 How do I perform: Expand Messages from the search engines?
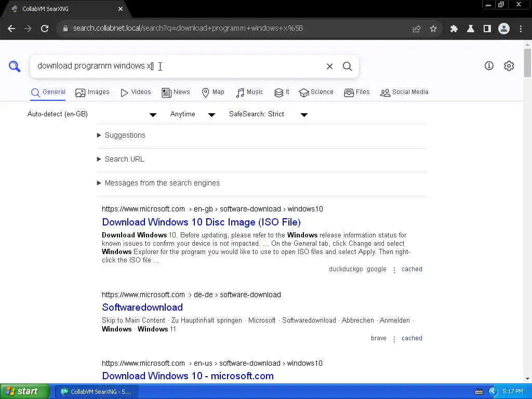point(158,183)
